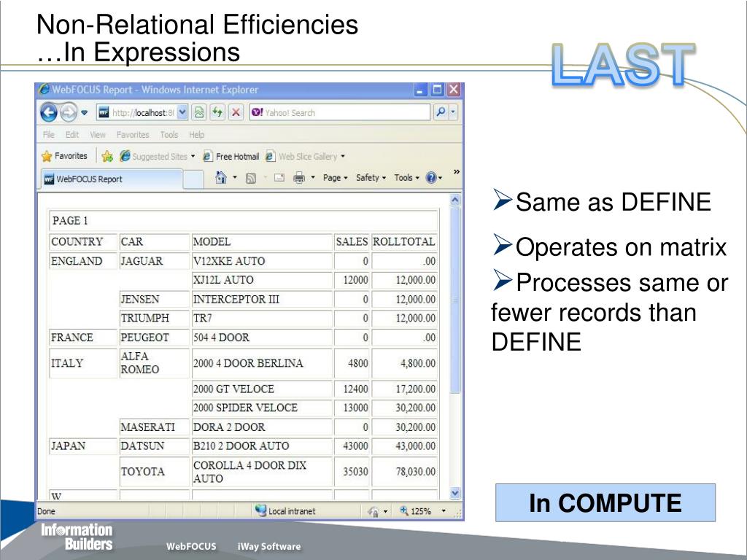The width and height of the screenshot is (747, 560).
Task: Open the Favorites center star button
Action: click(x=64, y=156)
